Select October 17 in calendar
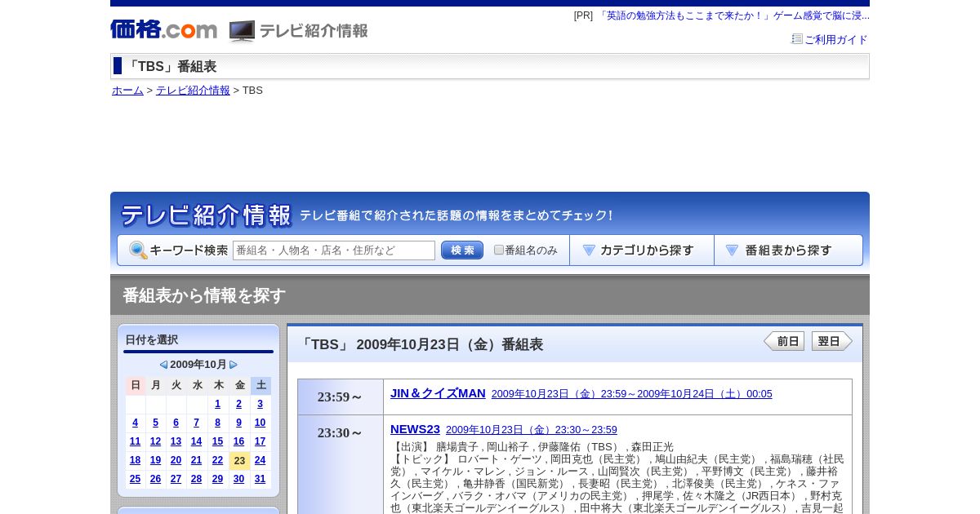Image resolution: width=980 pixels, height=514 pixels. pyautogui.click(x=260, y=441)
